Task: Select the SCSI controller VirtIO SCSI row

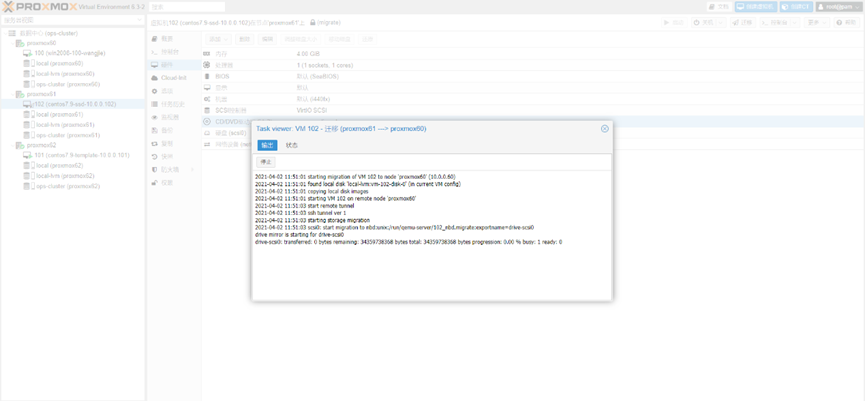Action: [533, 110]
